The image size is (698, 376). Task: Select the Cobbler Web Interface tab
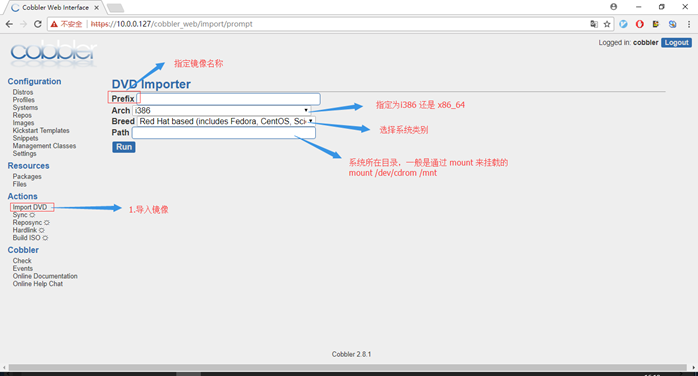[x=55, y=8]
